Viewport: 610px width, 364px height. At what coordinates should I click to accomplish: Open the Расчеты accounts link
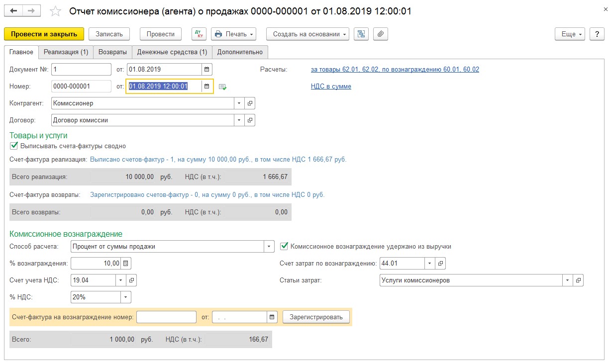(x=395, y=70)
